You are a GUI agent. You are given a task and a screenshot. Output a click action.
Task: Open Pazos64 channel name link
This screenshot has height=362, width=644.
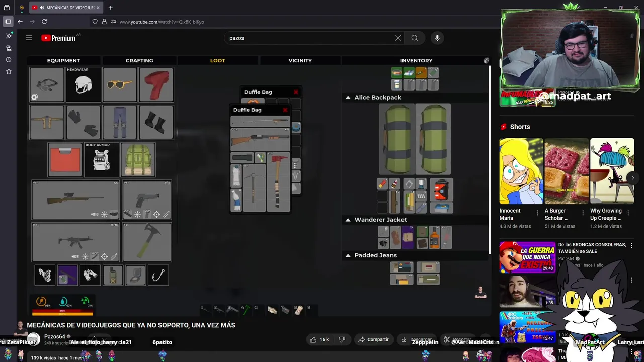click(x=55, y=336)
